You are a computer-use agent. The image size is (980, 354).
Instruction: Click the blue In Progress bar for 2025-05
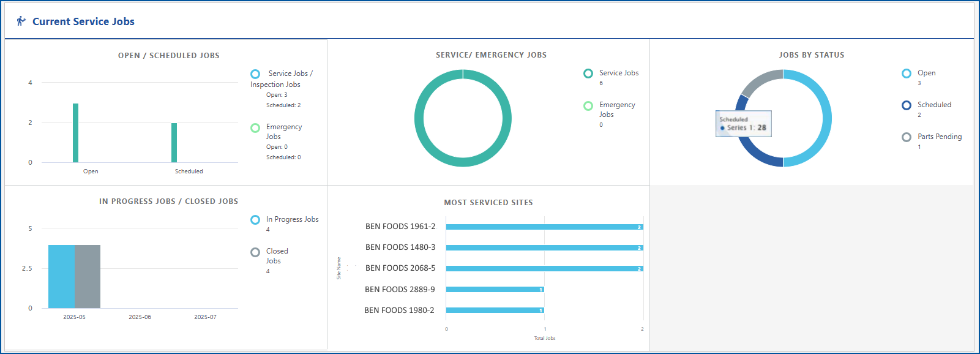point(61,276)
